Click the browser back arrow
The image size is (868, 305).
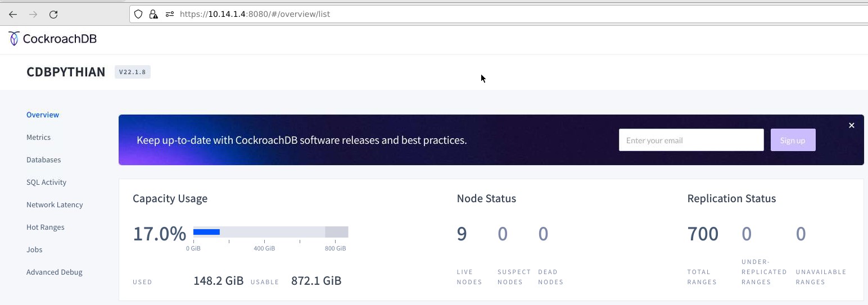(x=13, y=15)
